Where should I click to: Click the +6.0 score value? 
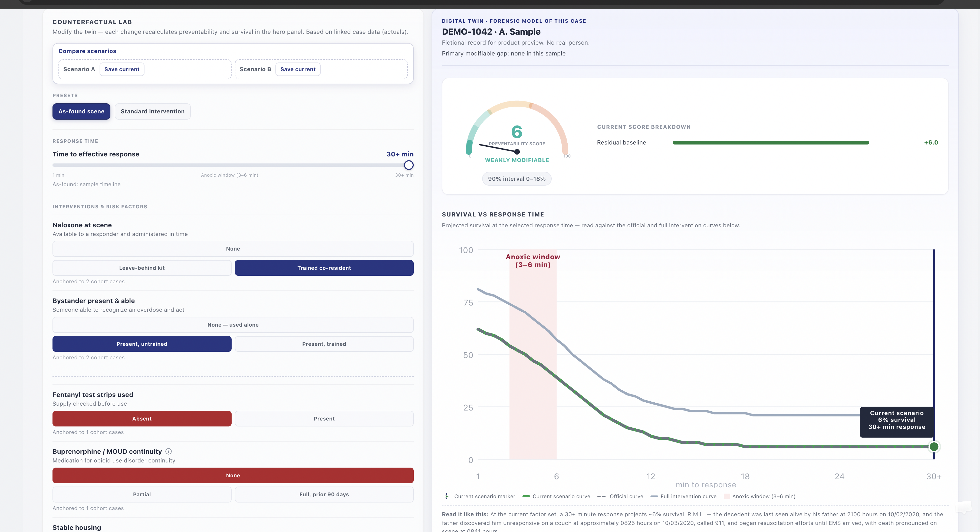click(931, 143)
